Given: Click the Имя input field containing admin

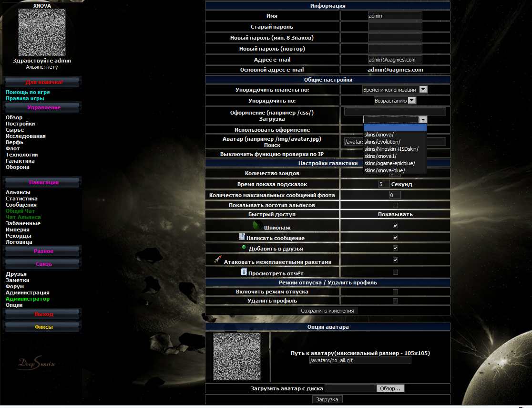Looking at the screenshot, I should click(x=395, y=16).
